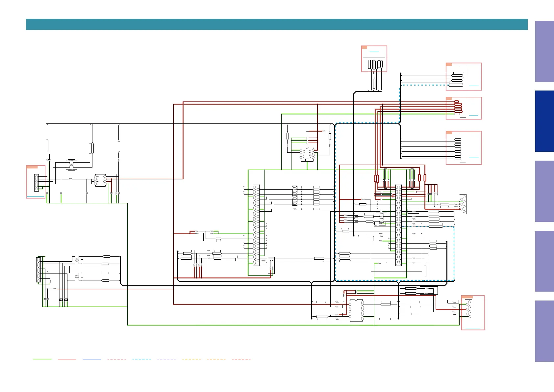Pick the dark red dashed legend line
This screenshot has height=392, width=554.
coord(117,359)
